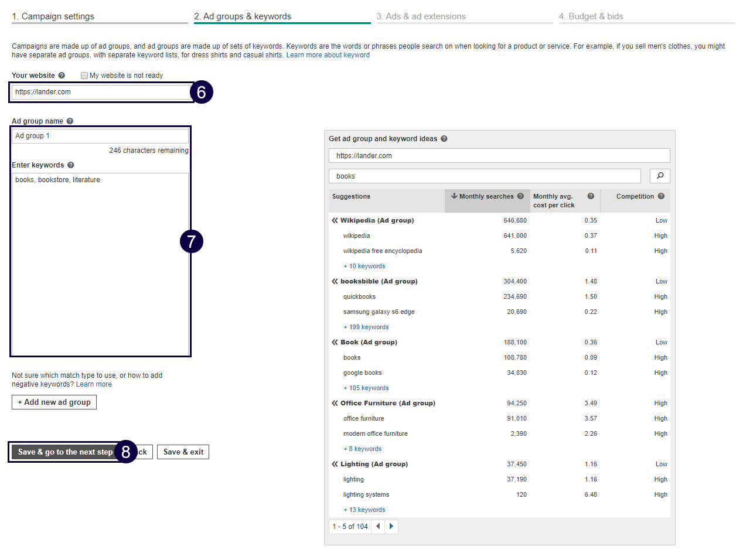Go to previous page of suggestions
Viewport: 753px width, 560px height.
pos(378,526)
